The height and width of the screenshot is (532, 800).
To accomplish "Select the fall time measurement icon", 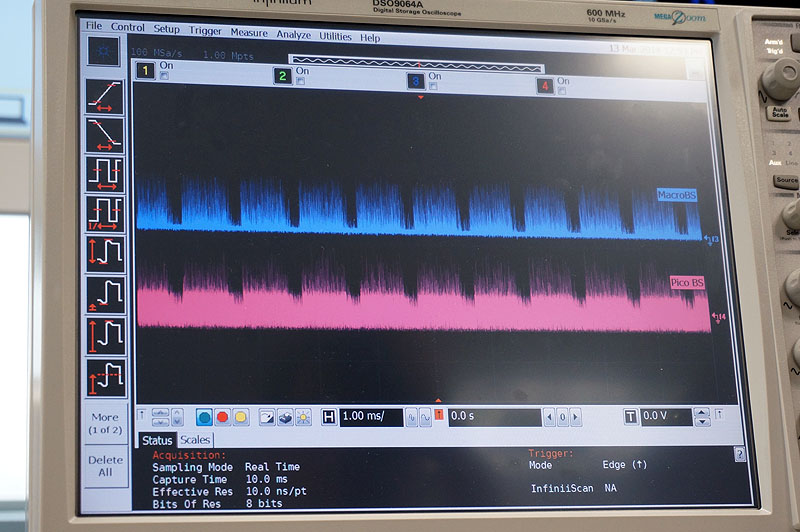I will pyautogui.click(x=105, y=135).
